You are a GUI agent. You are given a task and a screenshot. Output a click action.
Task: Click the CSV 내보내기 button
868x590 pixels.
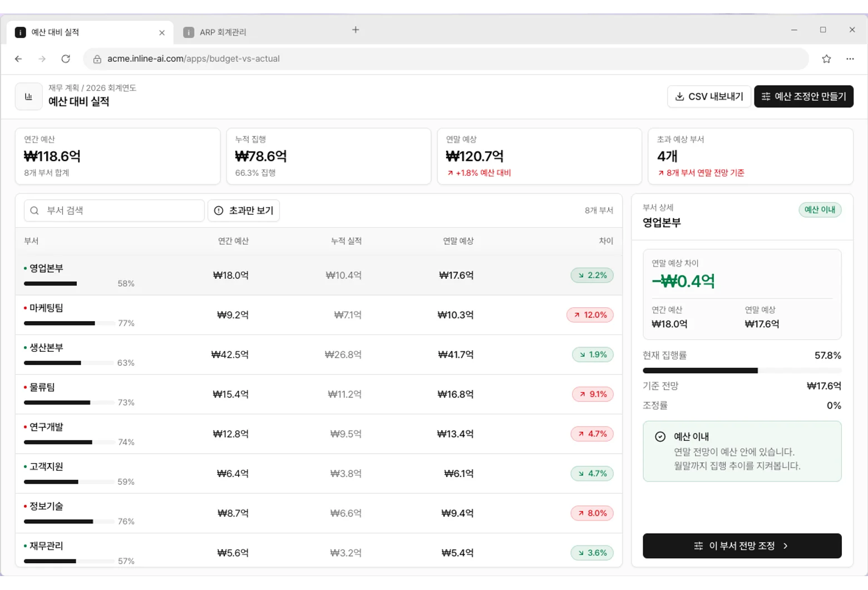pos(709,96)
